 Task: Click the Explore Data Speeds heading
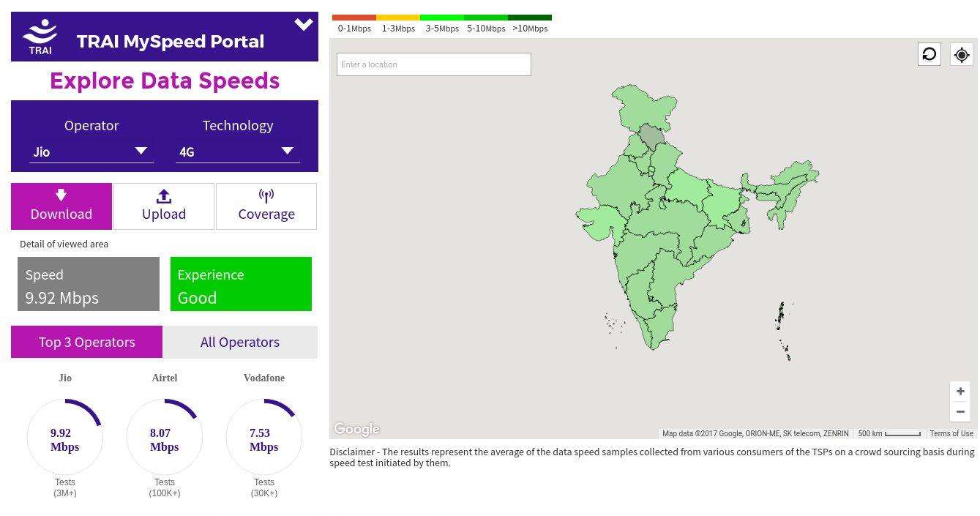[x=165, y=81]
